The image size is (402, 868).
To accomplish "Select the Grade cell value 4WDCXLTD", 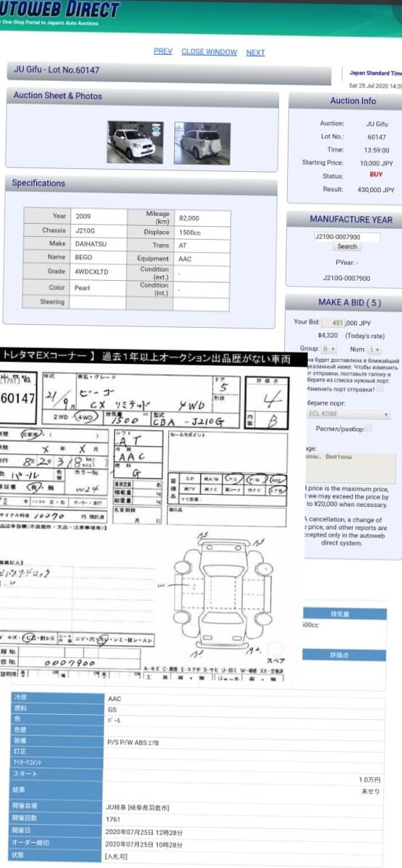I will (x=91, y=272).
